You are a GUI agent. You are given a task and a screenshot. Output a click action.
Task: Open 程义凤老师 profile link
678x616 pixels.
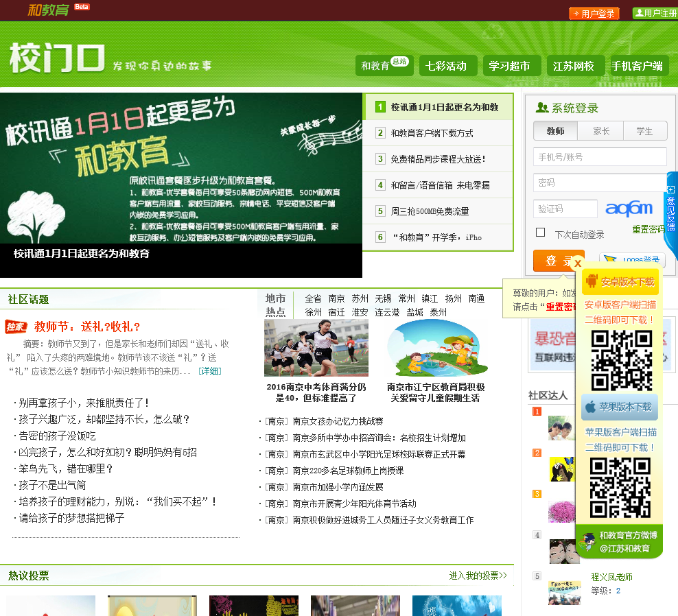(x=611, y=577)
